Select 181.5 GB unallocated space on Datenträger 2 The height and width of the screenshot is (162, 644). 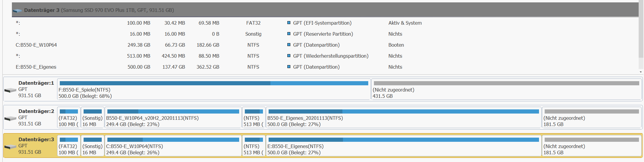(592, 117)
